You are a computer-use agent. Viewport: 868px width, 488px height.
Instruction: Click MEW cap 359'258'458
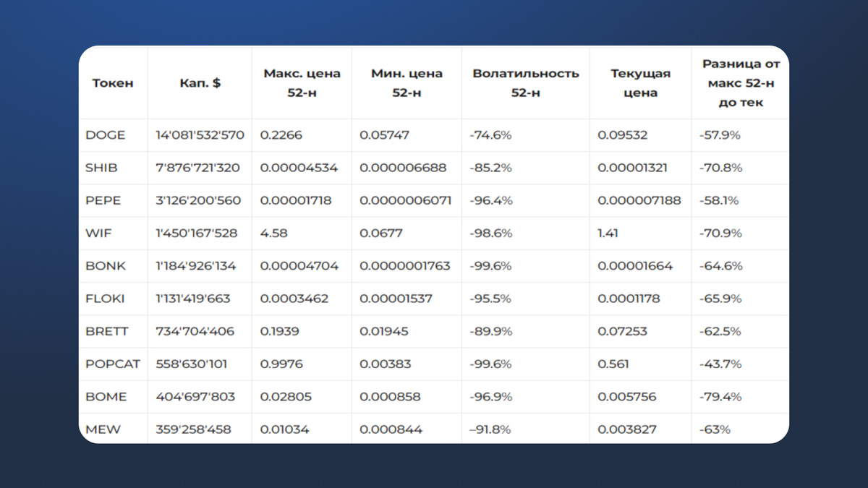(193, 429)
